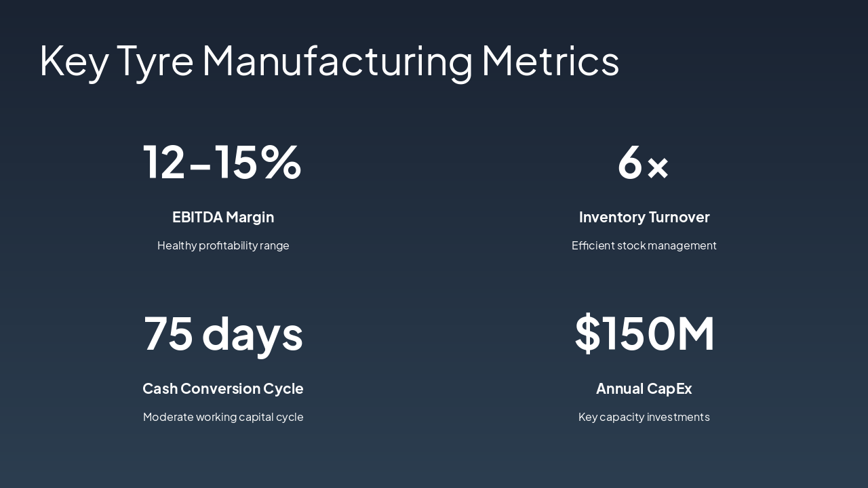Select the "$150M" CapEx figure
This screenshot has height=488, width=868.
coord(644,333)
